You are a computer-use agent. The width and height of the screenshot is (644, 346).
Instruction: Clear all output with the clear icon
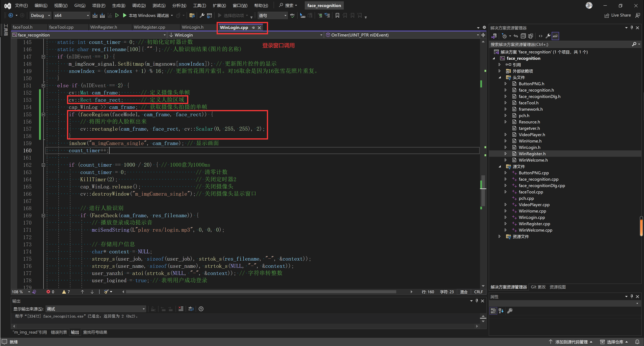(x=181, y=309)
